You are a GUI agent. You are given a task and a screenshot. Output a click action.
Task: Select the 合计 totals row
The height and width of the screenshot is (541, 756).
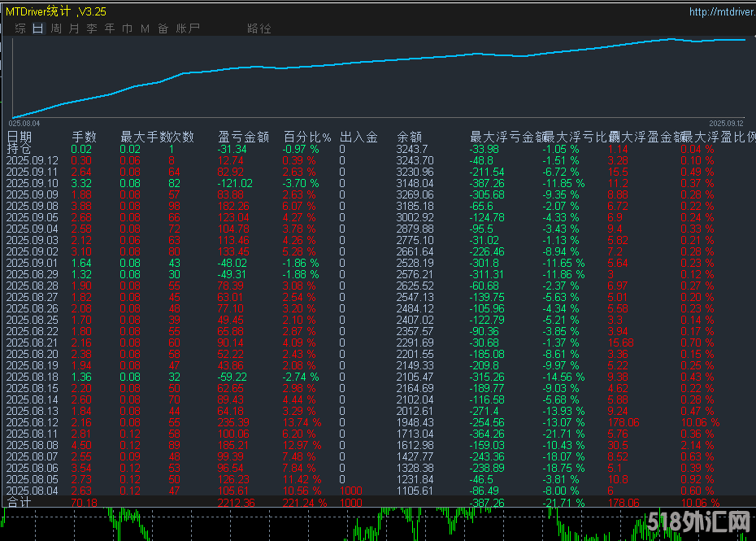[20, 501]
